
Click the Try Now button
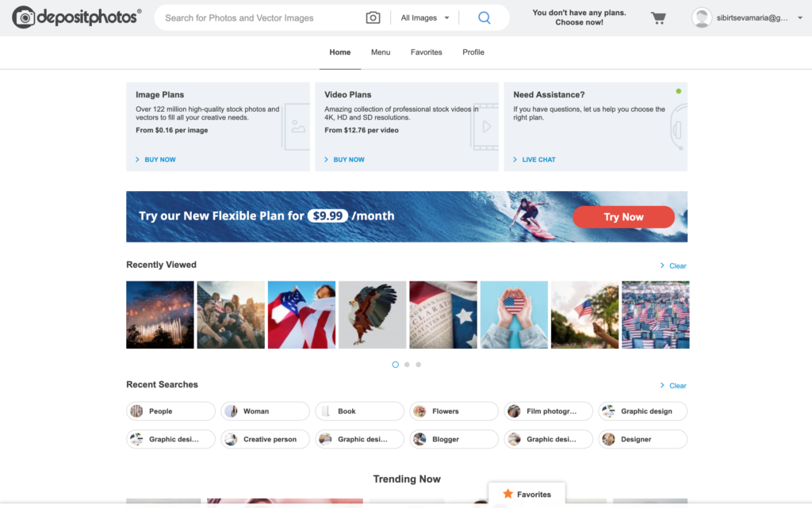[x=623, y=217]
